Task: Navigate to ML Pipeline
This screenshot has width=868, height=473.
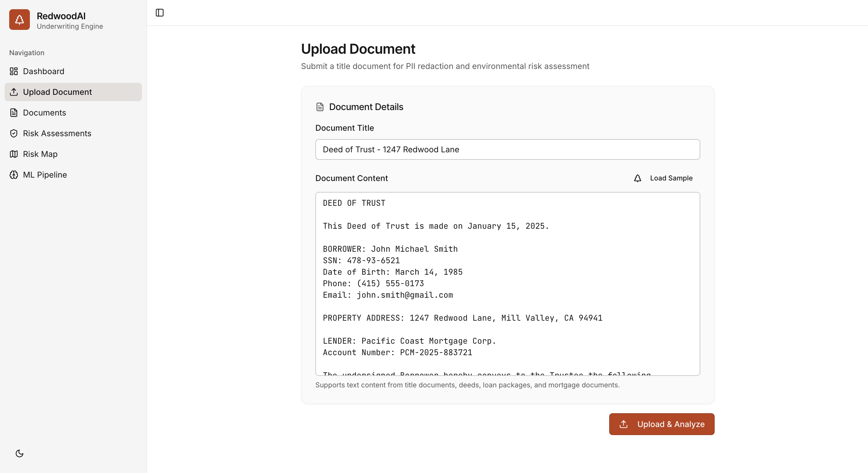Action: click(45, 175)
